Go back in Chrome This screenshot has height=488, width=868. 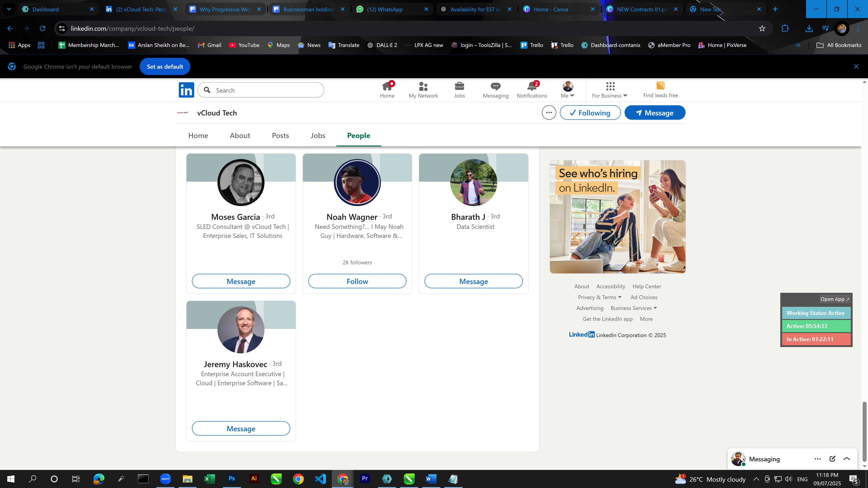[x=10, y=28]
